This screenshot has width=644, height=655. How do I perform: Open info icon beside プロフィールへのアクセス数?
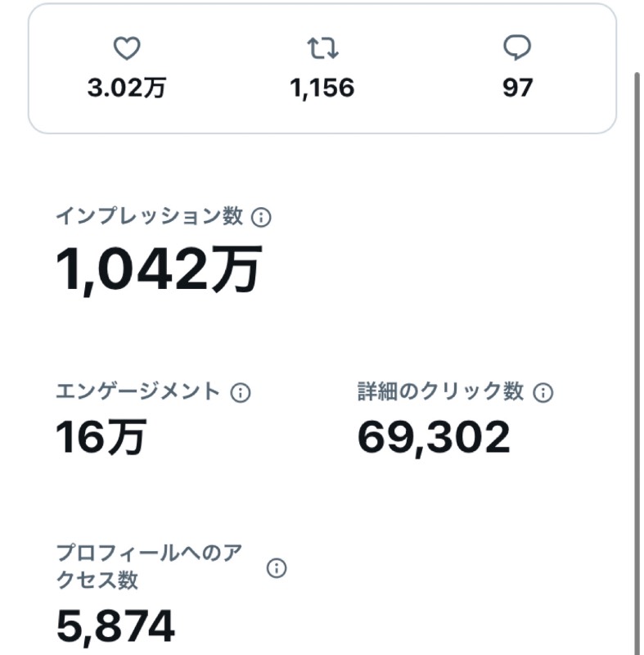pyautogui.click(x=277, y=568)
